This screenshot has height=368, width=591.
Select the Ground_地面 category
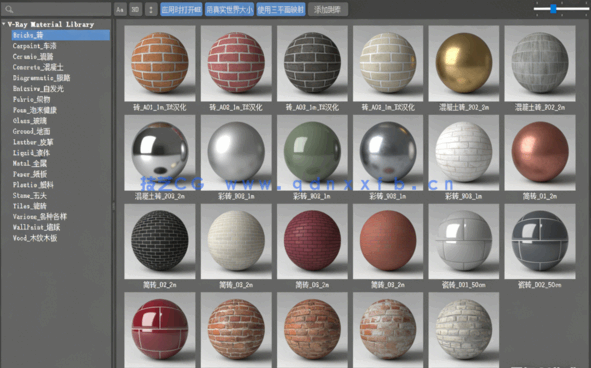coord(31,131)
